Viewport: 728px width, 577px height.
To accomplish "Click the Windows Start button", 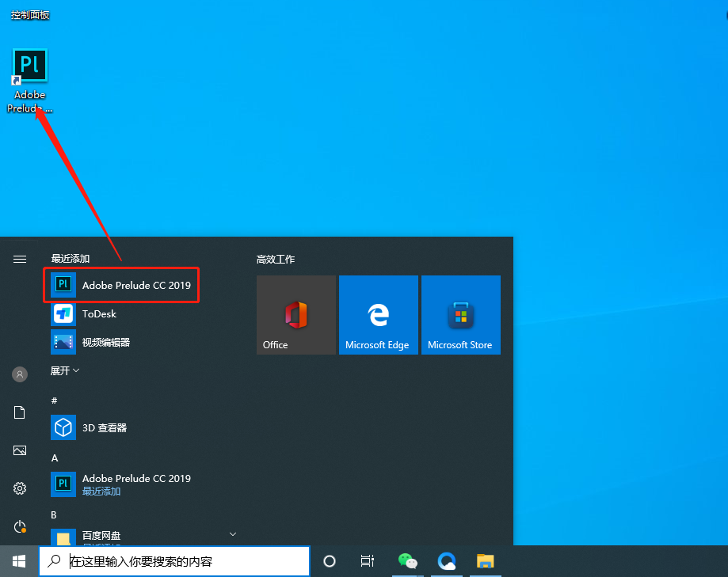I will tap(19, 561).
